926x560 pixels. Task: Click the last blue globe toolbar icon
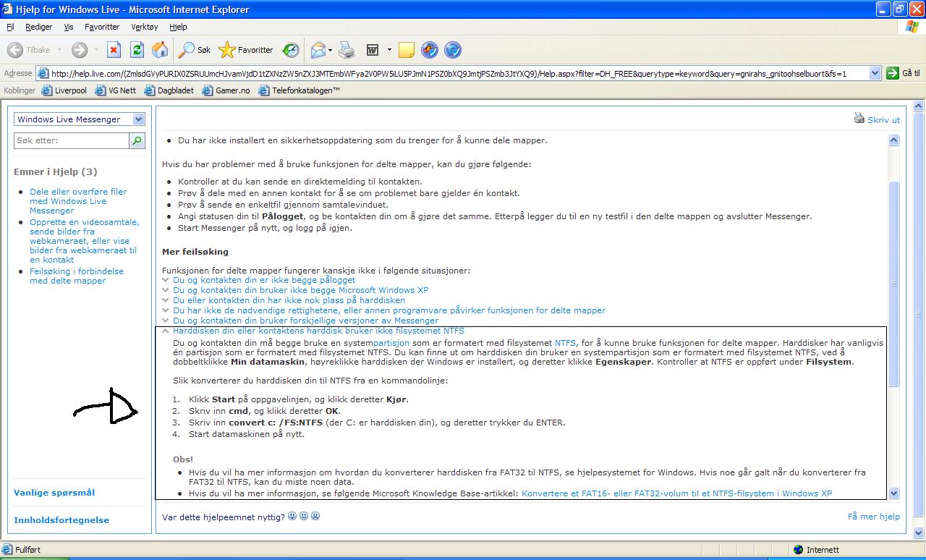[x=453, y=50]
